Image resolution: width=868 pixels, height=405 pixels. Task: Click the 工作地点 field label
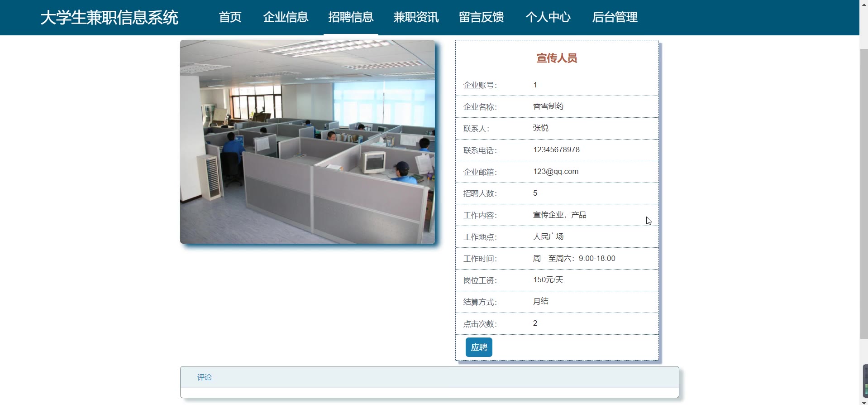click(480, 237)
